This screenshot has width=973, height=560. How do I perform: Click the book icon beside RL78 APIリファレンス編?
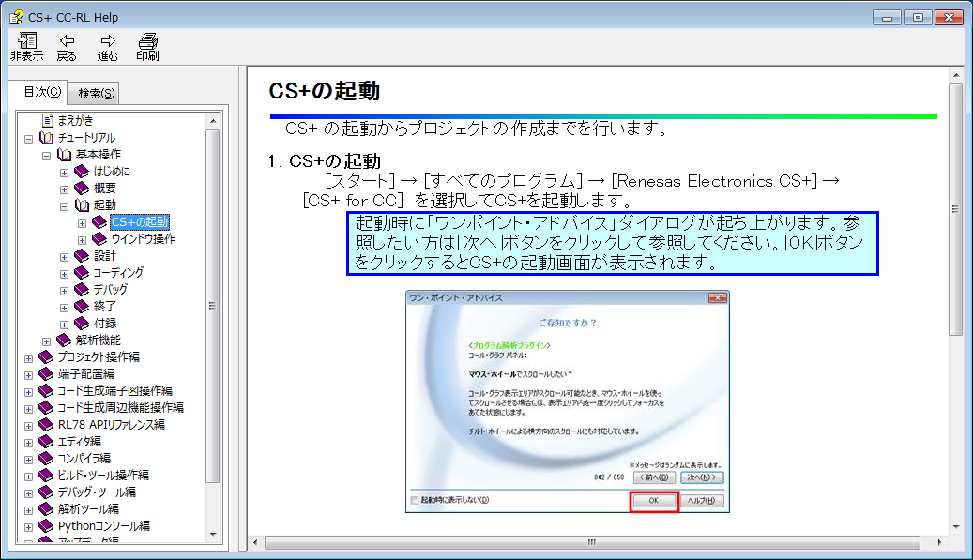pyautogui.click(x=46, y=424)
